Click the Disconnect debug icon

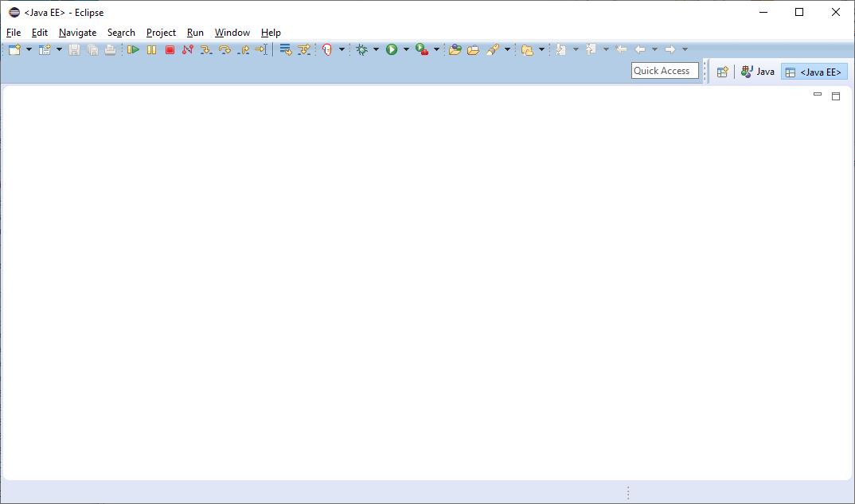pyautogui.click(x=188, y=49)
